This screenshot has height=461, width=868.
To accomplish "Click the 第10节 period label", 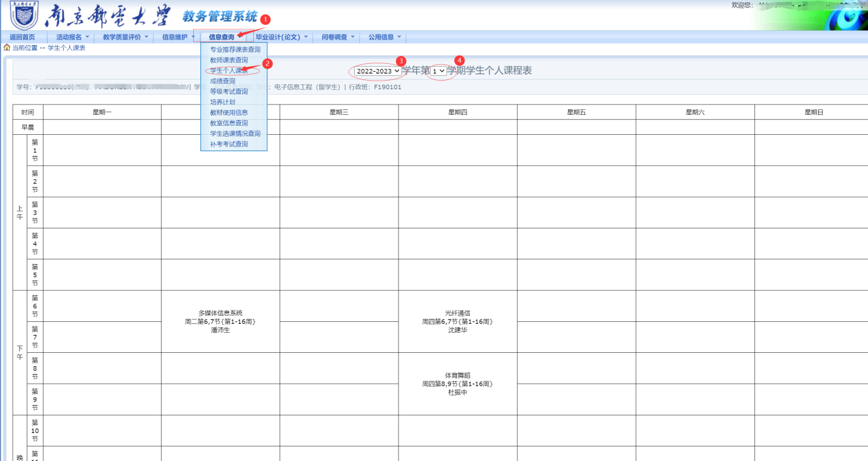I will click(x=35, y=431).
